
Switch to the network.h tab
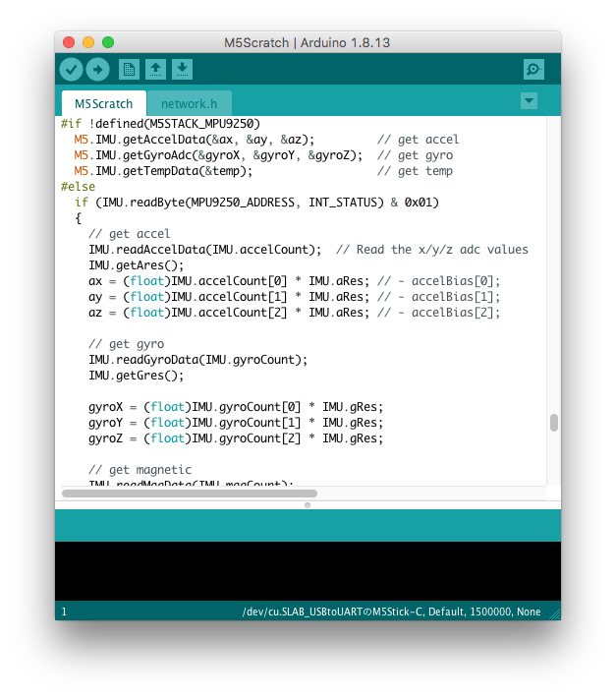coord(189,103)
